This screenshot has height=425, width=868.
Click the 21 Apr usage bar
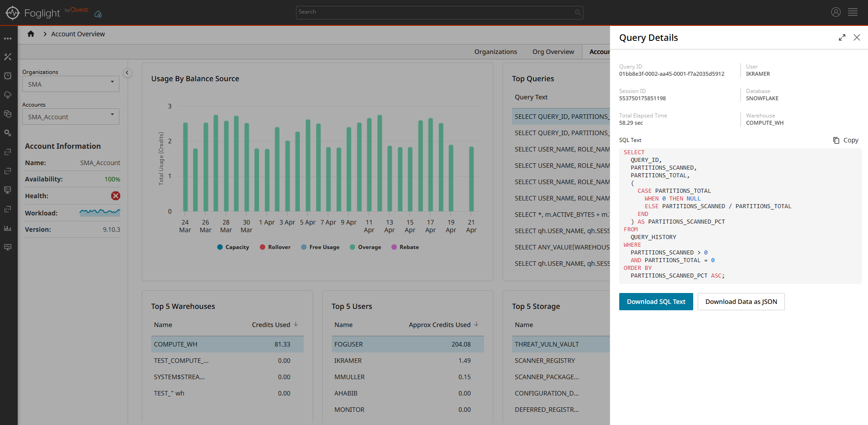471,179
